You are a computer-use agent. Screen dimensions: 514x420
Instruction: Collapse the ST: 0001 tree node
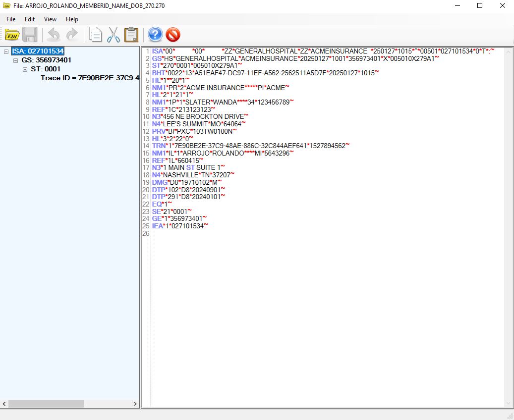[x=25, y=69]
